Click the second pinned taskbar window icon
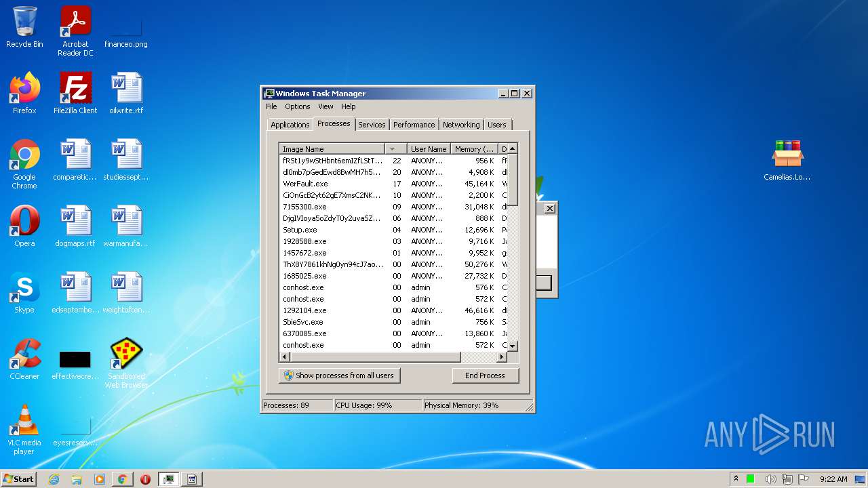Image resolution: width=868 pixels, height=488 pixels. [191, 479]
